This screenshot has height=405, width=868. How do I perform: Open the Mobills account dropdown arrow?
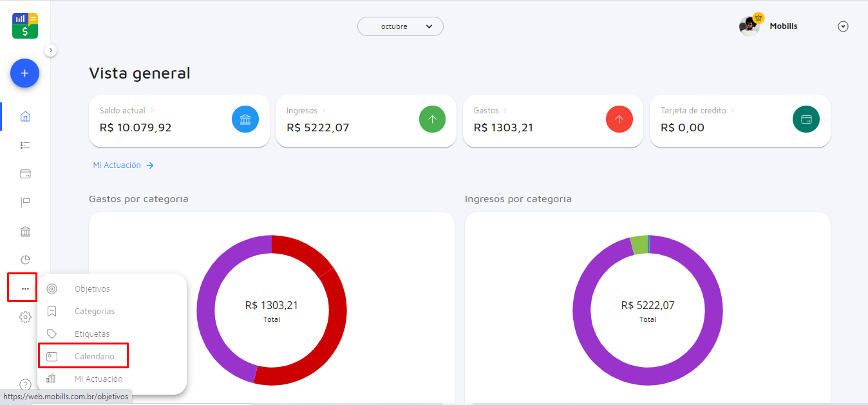click(843, 26)
